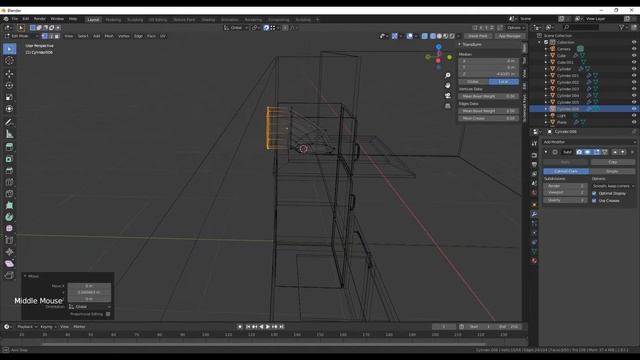This screenshot has height=360, width=640.
Task: Toggle visibility of Cube in outliner
Action: pos(634,56)
